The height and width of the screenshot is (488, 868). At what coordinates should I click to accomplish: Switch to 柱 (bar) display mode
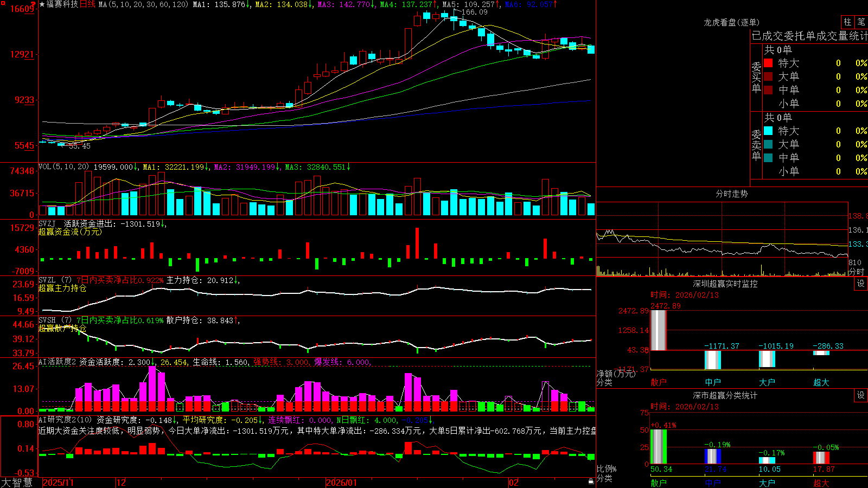pyautogui.click(x=847, y=22)
